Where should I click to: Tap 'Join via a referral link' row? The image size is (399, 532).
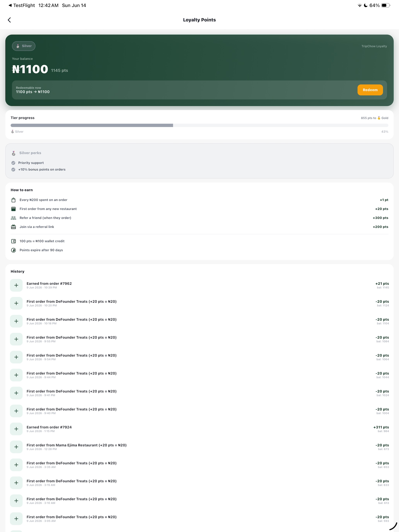coord(199,227)
